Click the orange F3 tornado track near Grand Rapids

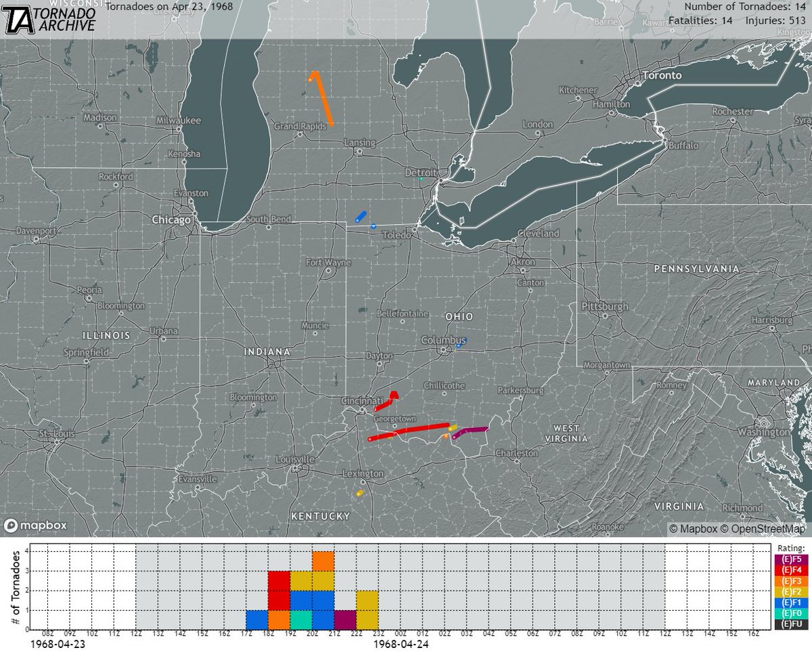(323, 99)
